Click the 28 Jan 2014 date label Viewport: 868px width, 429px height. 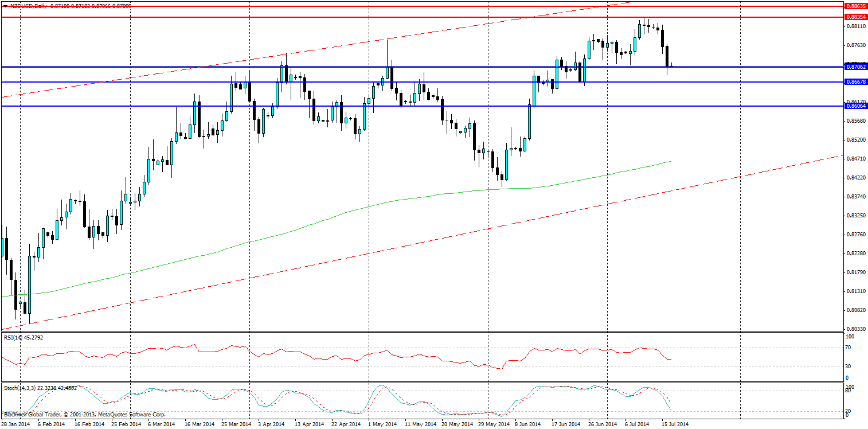(x=15, y=424)
